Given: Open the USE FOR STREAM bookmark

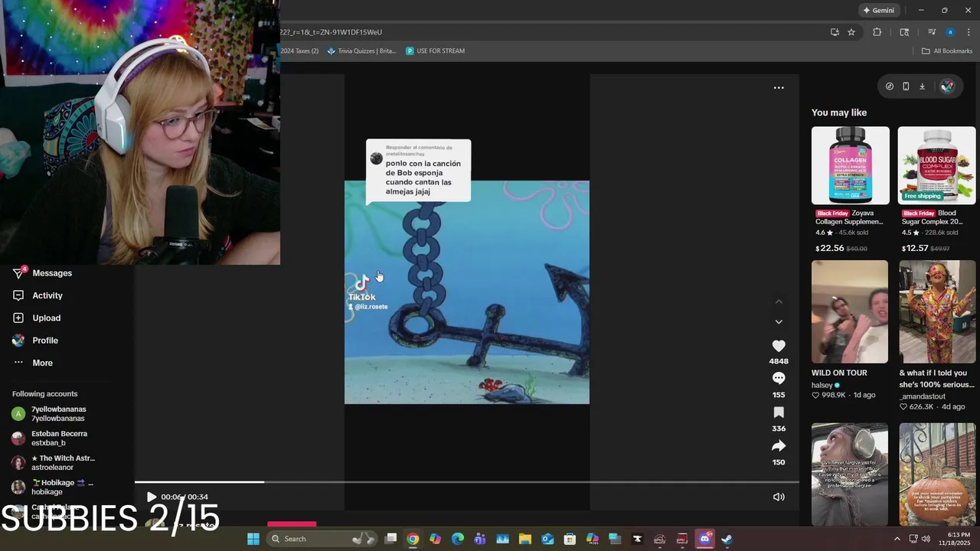Looking at the screenshot, I should click(436, 51).
